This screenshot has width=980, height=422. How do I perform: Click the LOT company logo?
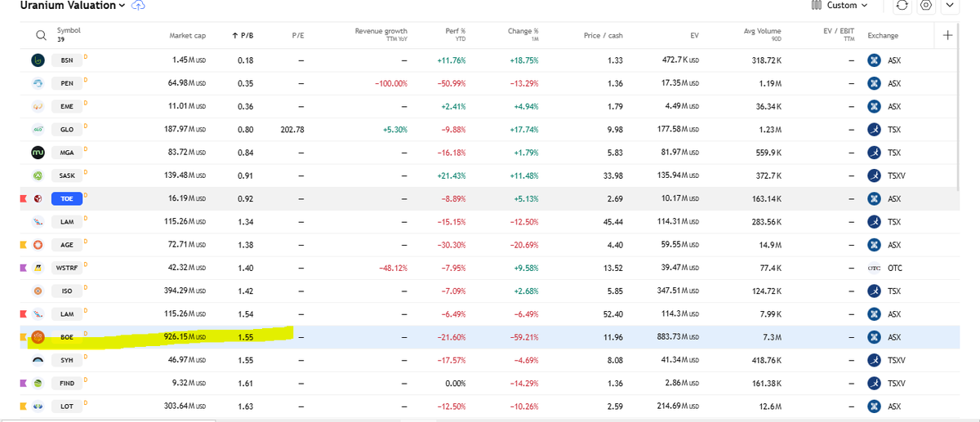click(x=38, y=406)
